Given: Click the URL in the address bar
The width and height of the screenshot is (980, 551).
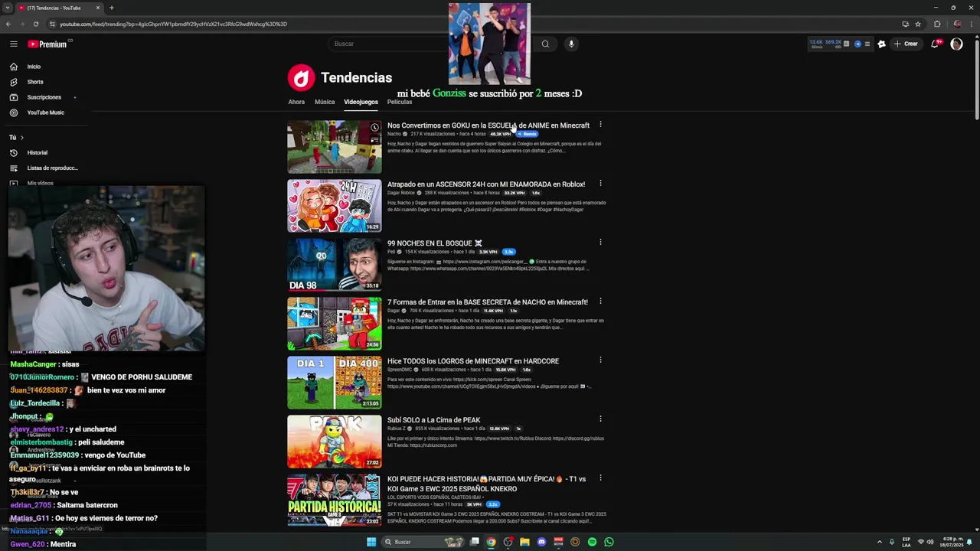Looking at the screenshot, I should pos(173,24).
